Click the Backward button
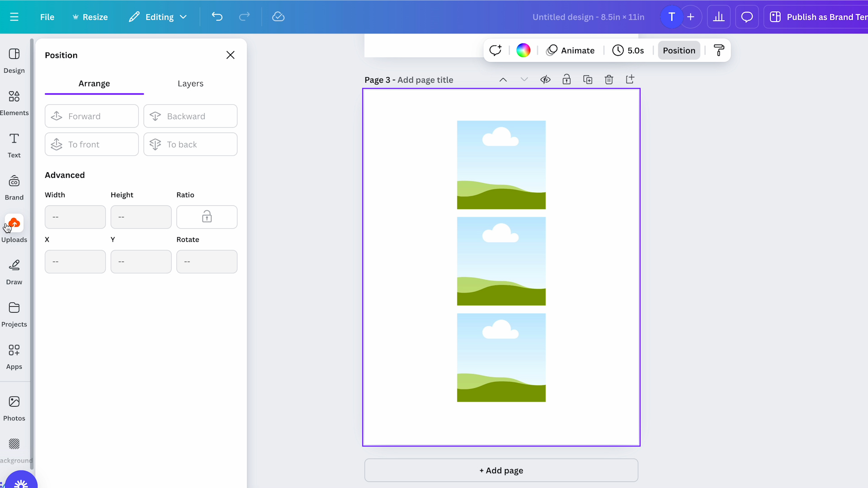 pos(190,116)
